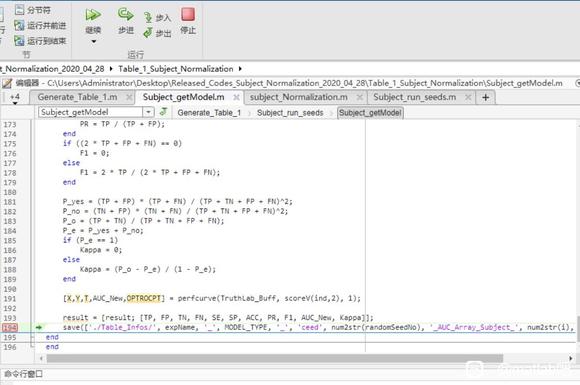Expand arrow after Table_1_Subject_Normalization path

(240, 69)
